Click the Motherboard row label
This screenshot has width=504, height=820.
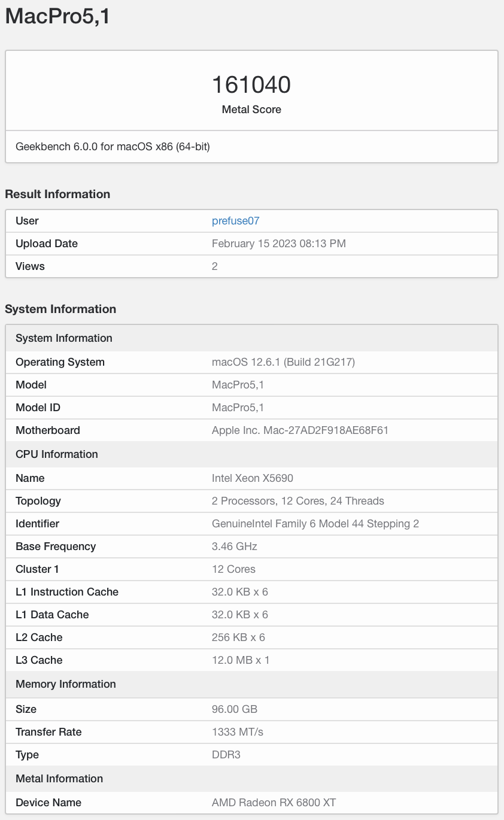point(48,430)
